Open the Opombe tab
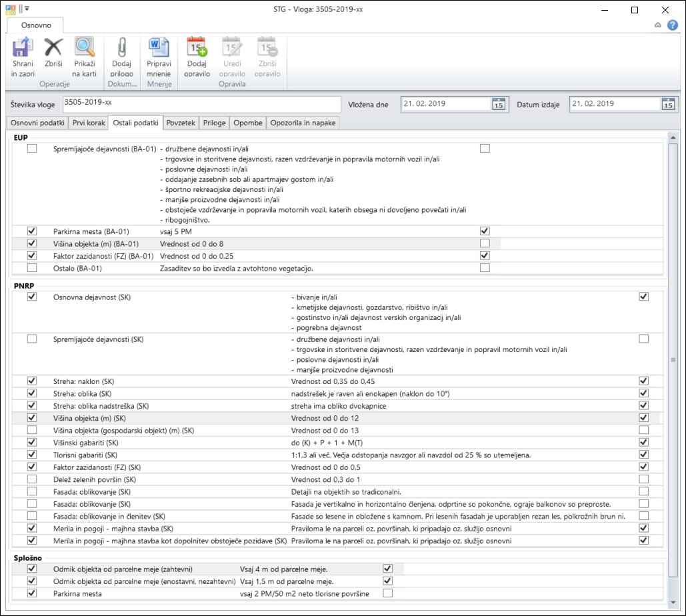Image resolution: width=686 pixels, height=616 pixels. pos(247,123)
